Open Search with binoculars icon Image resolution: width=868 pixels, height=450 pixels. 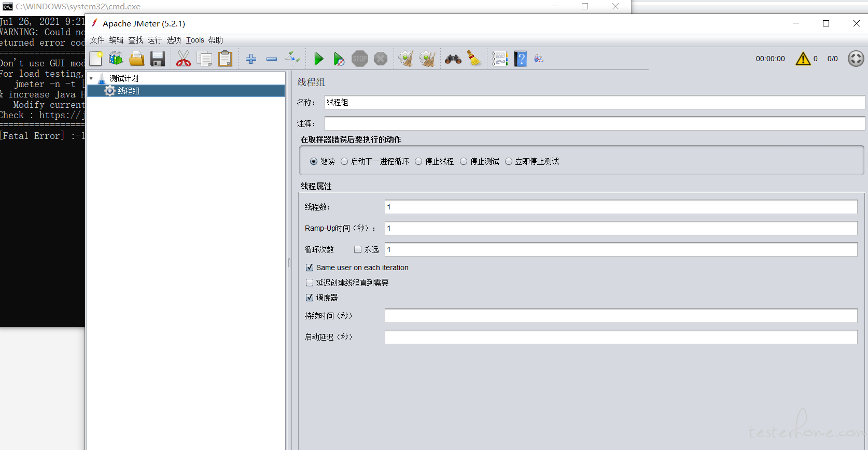coord(453,59)
